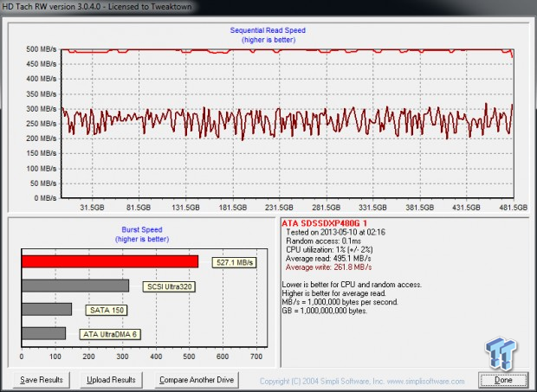This screenshot has height=392, width=537.
Task: Click the gray SATA 150 bar
Action: click(x=47, y=309)
